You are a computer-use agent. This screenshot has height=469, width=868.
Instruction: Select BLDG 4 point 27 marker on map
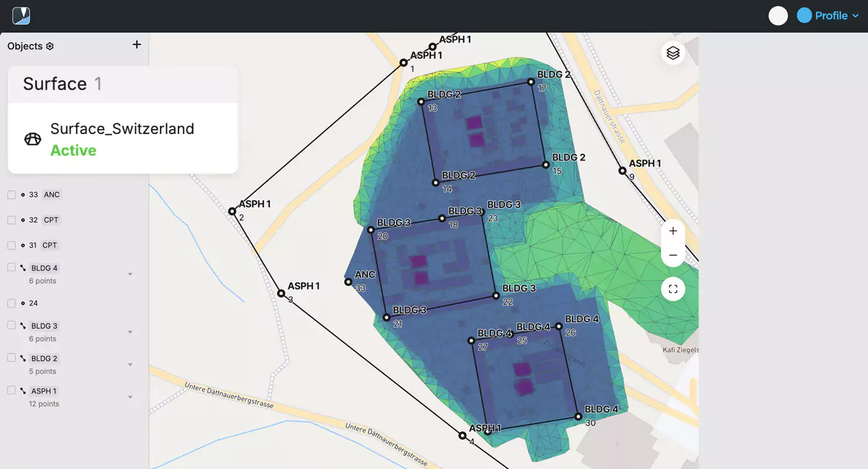[x=471, y=341]
